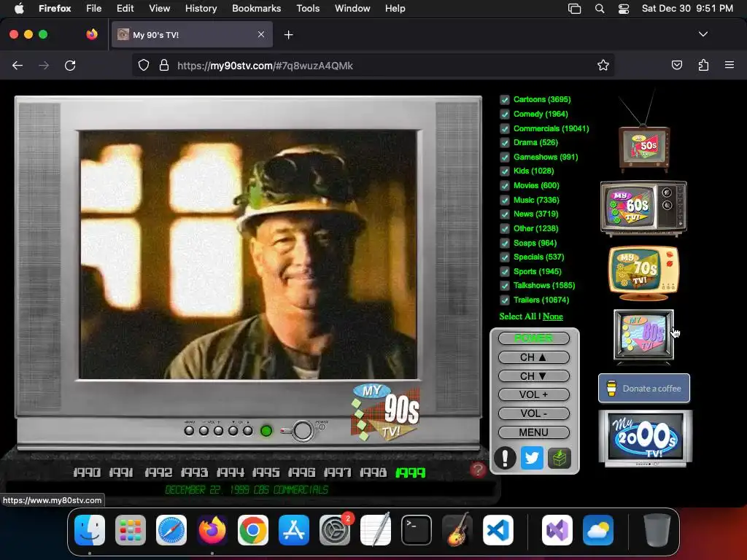Open the Bookmarks menu
The image size is (747, 560).
(x=256, y=9)
